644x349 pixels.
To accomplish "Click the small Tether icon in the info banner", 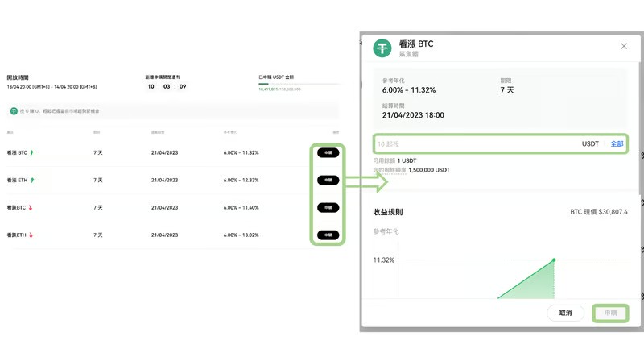I will pyautogui.click(x=14, y=111).
